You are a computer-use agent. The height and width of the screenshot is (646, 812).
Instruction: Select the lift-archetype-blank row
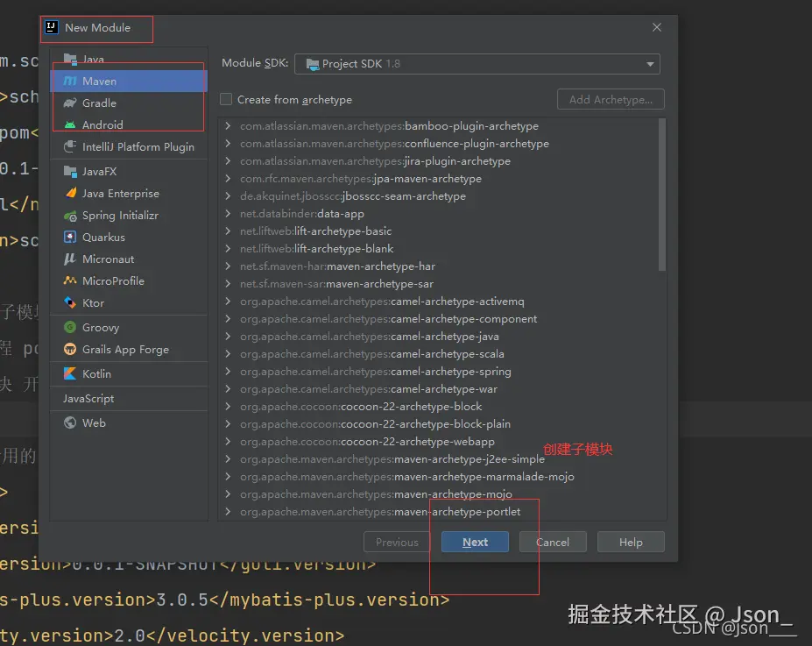439,249
